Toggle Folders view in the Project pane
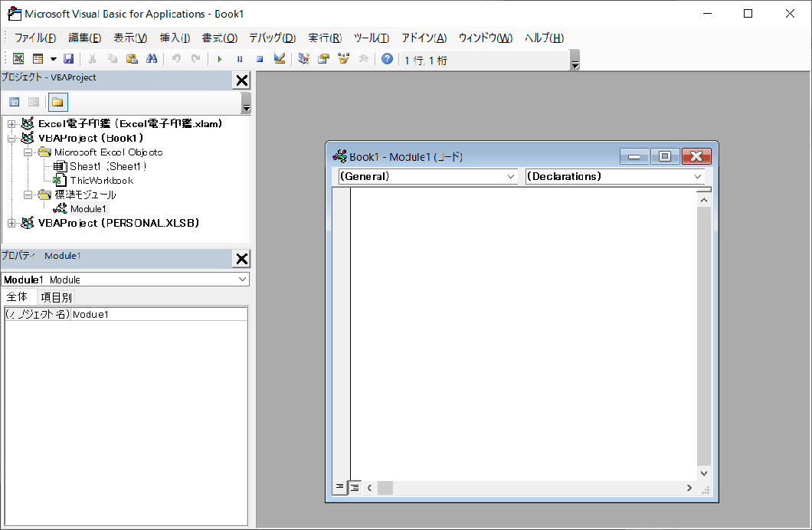The width and height of the screenshot is (812, 530). pos(58,102)
